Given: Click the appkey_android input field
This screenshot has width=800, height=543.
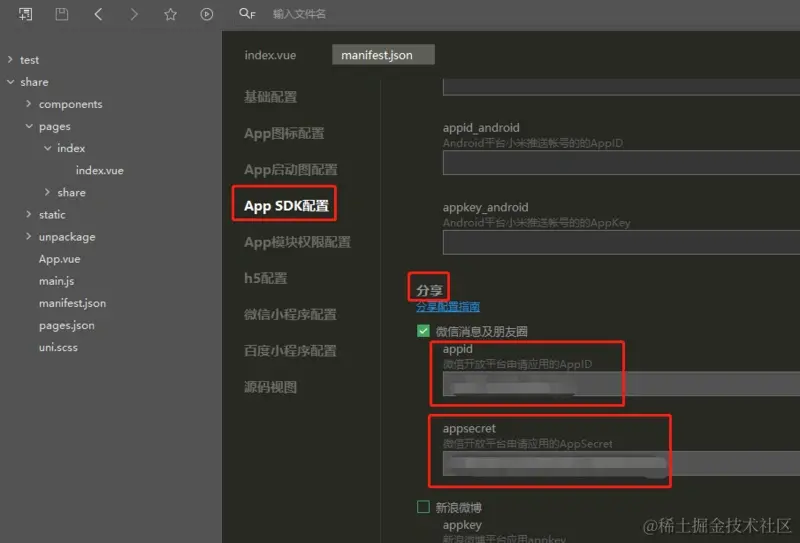Looking at the screenshot, I should click(621, 242).
